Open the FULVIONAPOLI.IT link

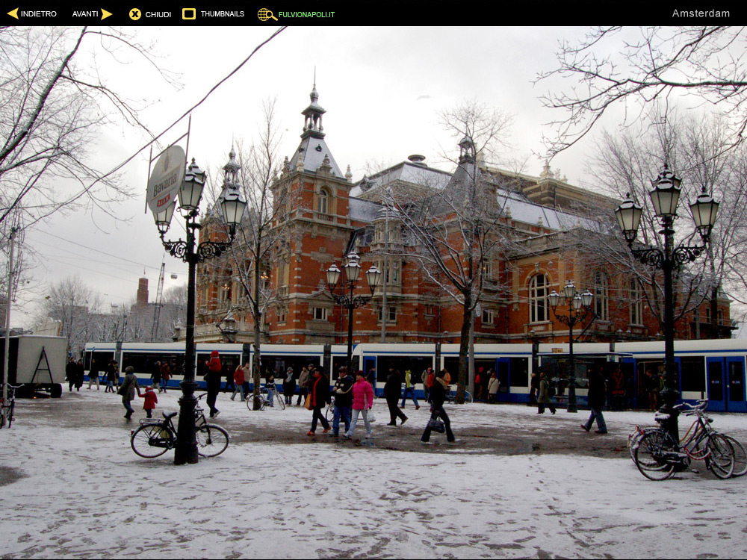tap(306, 14)
